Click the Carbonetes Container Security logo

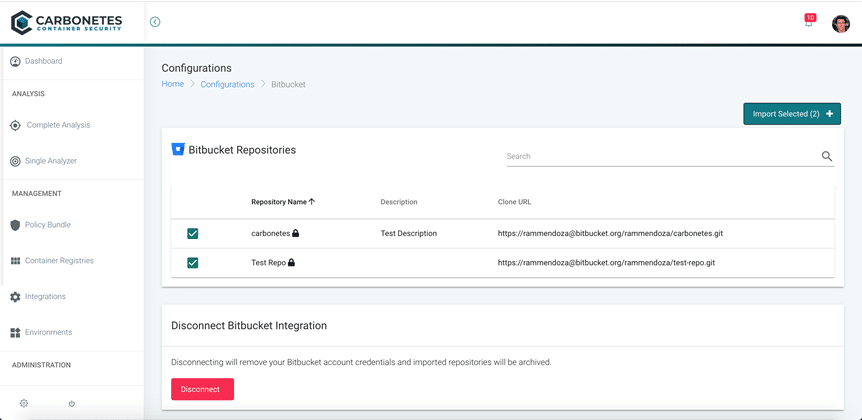(67, 22)
